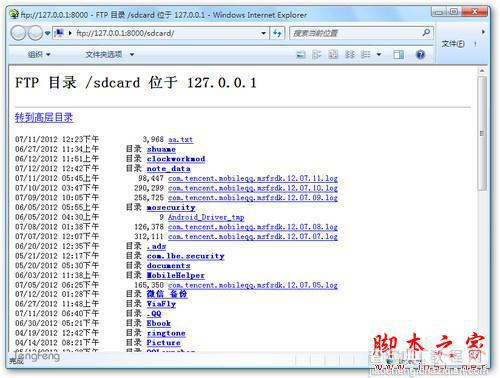Click the blue Help question mark icon

coord(421,55)
